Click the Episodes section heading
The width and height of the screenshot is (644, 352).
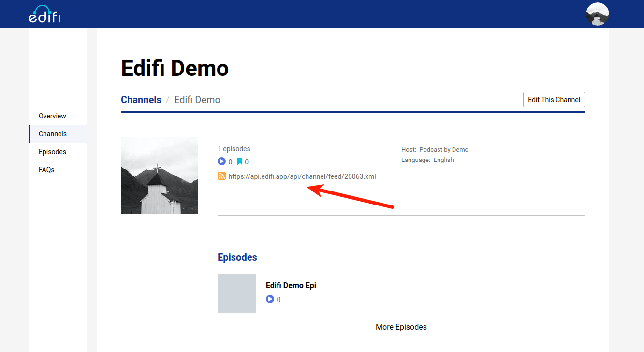pos(237,257)
